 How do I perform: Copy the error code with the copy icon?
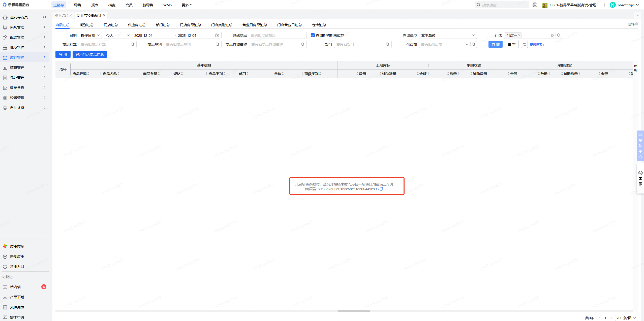click(x=381, y=189)
